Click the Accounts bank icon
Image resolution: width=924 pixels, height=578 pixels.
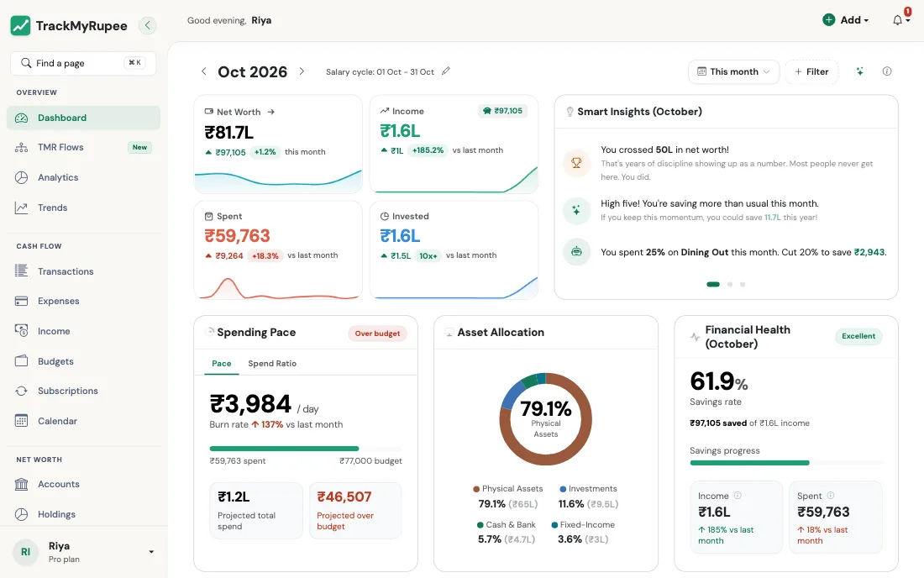21,484
